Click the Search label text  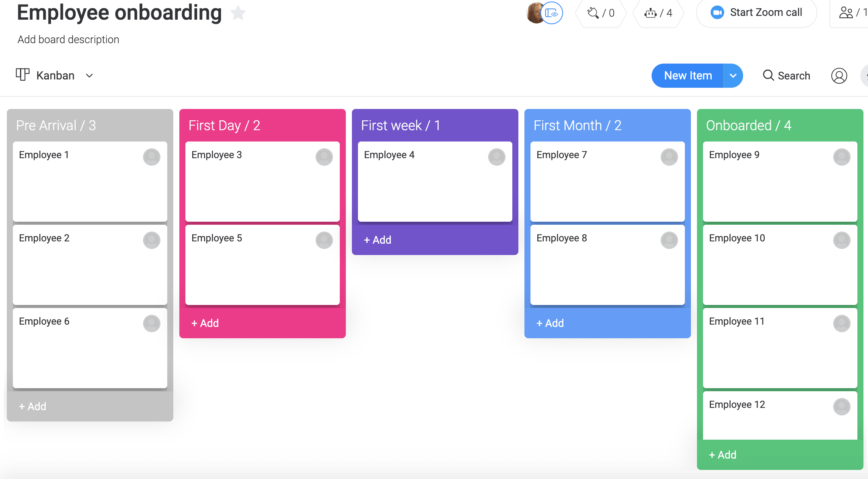click(x=794, y=76)
